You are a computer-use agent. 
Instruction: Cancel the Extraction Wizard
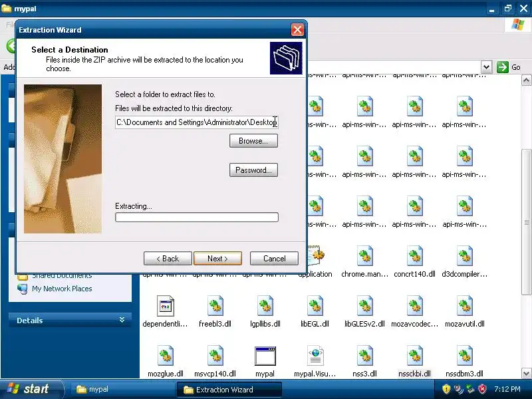click(x=274, y=259)
